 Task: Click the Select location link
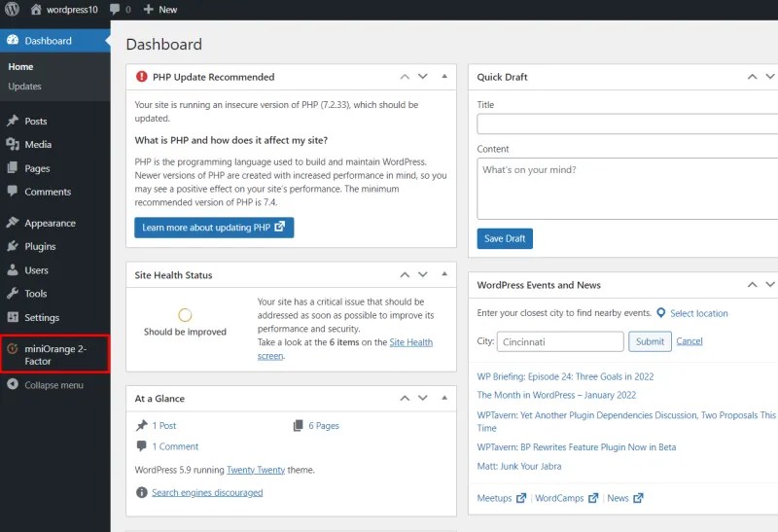click(x=698, y=313)
